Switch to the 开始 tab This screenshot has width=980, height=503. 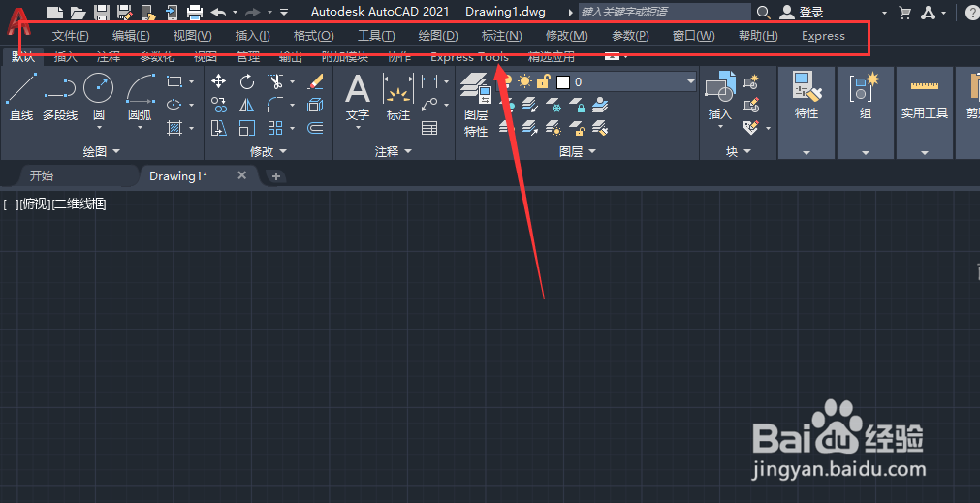[42, 176]
